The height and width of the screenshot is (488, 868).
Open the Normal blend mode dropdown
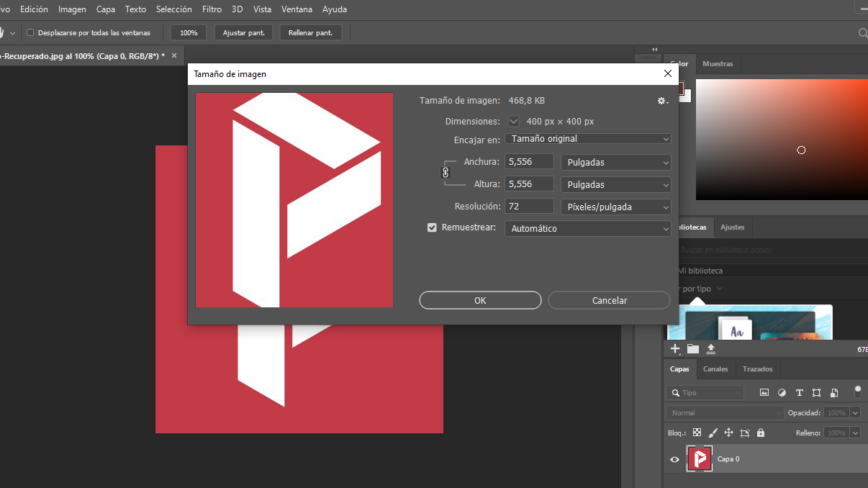725,413
